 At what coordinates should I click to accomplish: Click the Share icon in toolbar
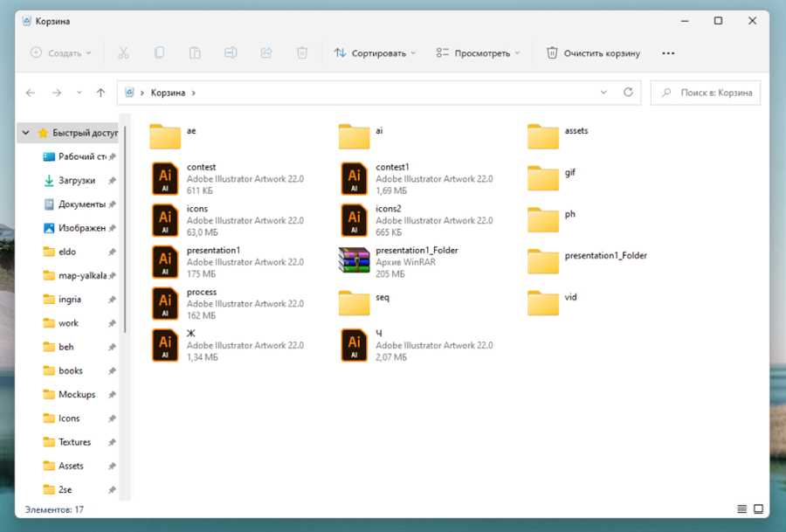(266, 53)
